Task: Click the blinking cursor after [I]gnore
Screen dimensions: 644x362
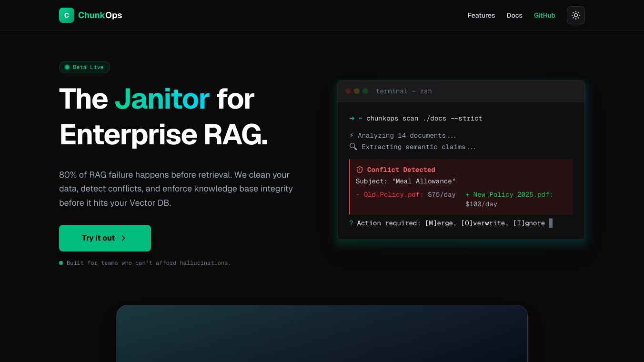Action: click(551, 223)
